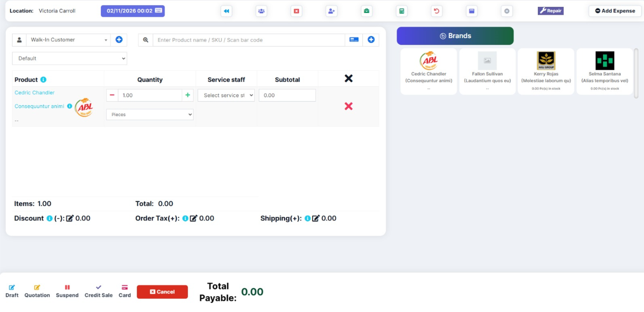The image size is (644, 312).
Task: Open the Repair button
Action: point(550,11)
